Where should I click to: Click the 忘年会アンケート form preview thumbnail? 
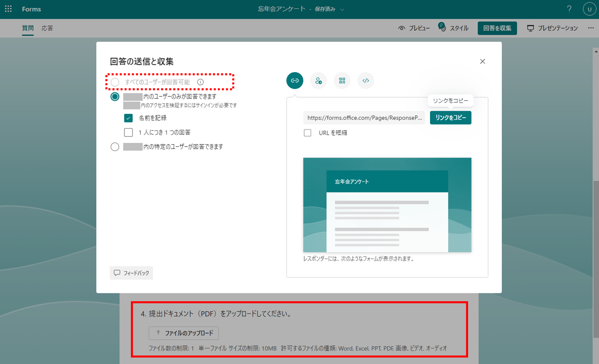pos(387,205)
